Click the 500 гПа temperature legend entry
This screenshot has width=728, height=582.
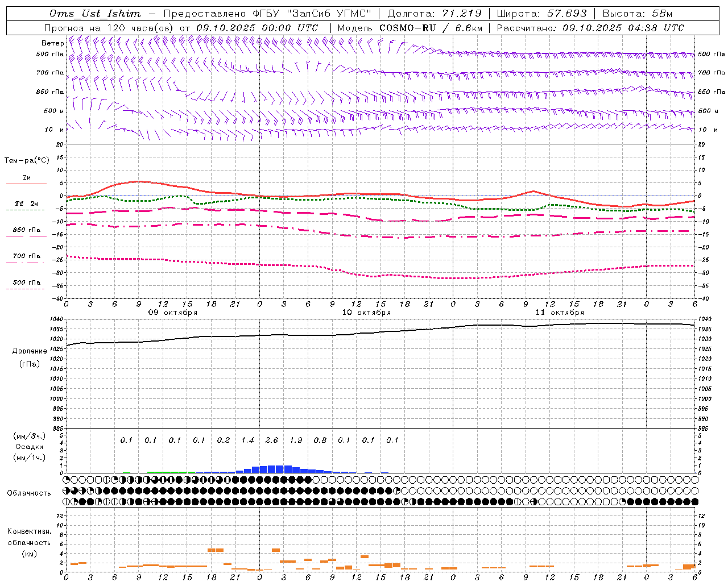[x=26, y=283]
